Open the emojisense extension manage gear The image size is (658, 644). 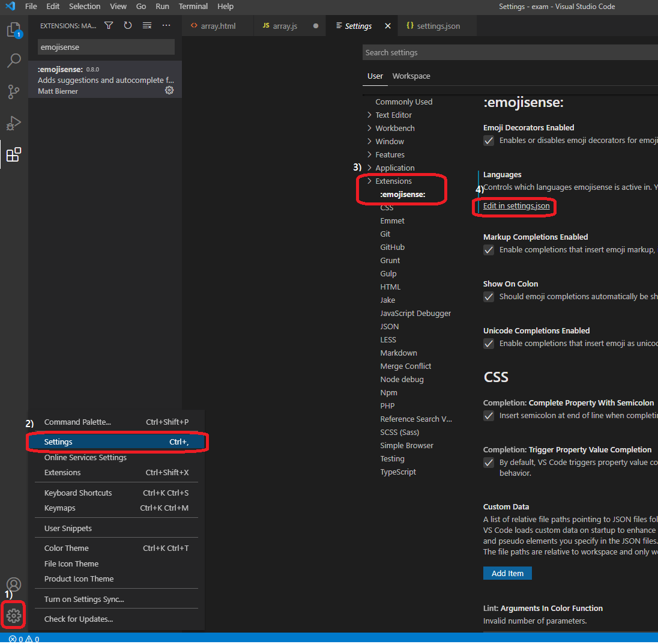pyautogui.click(x=169, y=90)
